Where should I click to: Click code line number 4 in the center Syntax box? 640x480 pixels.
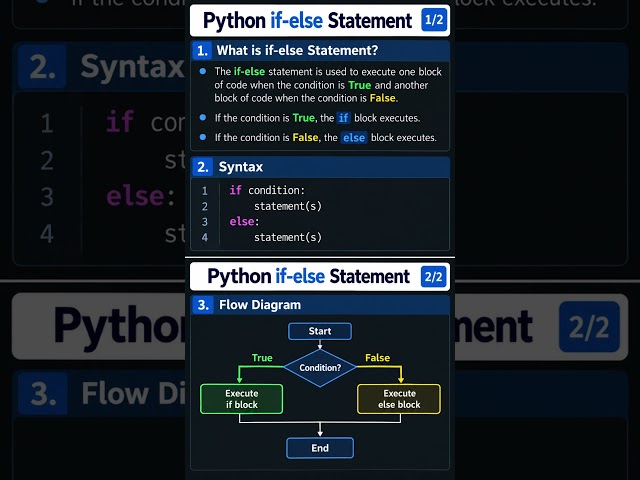click(204, 238)
